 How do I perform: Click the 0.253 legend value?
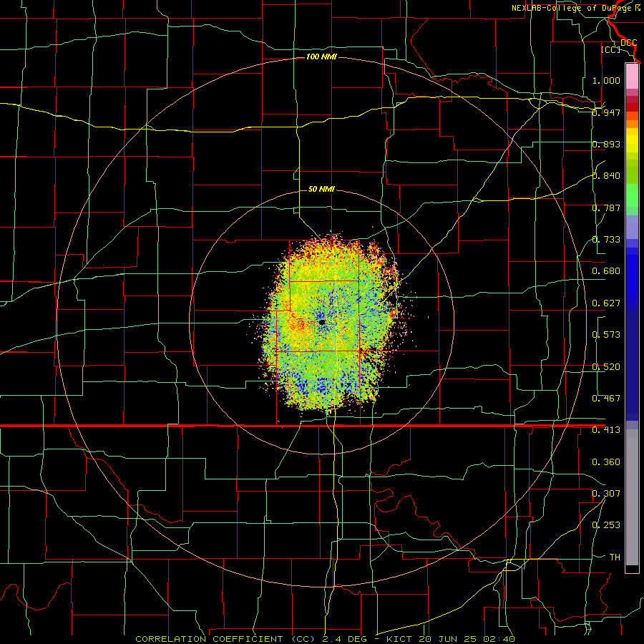(x=606, y=525)
